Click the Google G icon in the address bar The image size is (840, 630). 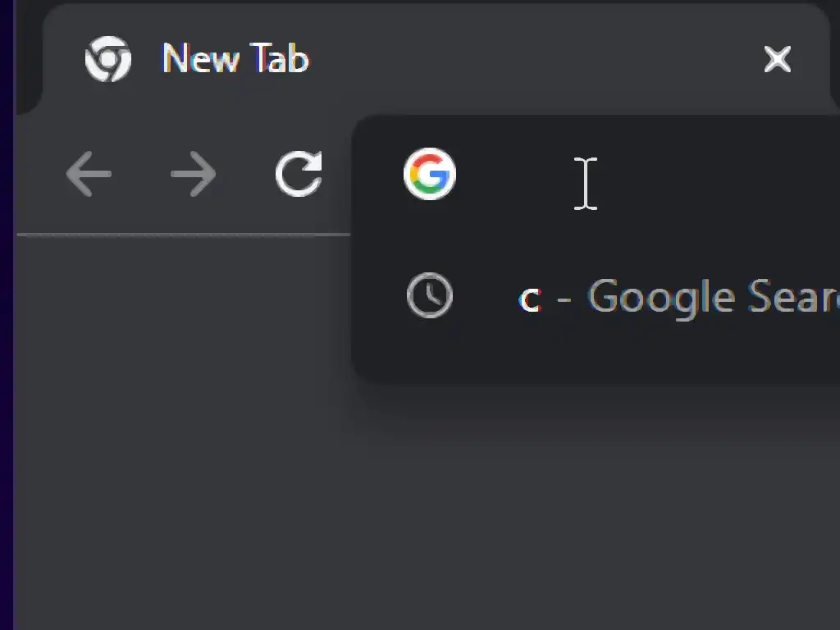(x=430, y=174)
